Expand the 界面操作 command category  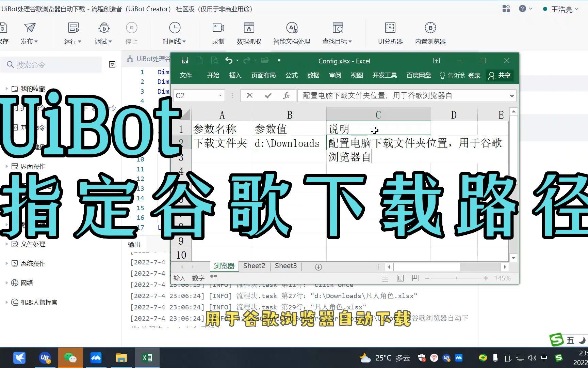[x=6, y=166]
